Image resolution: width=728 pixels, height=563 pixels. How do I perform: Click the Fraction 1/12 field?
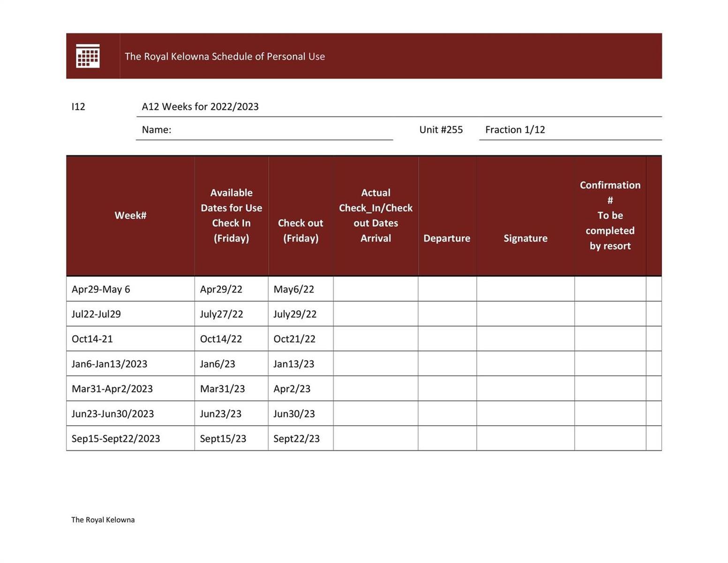[515, 130]
